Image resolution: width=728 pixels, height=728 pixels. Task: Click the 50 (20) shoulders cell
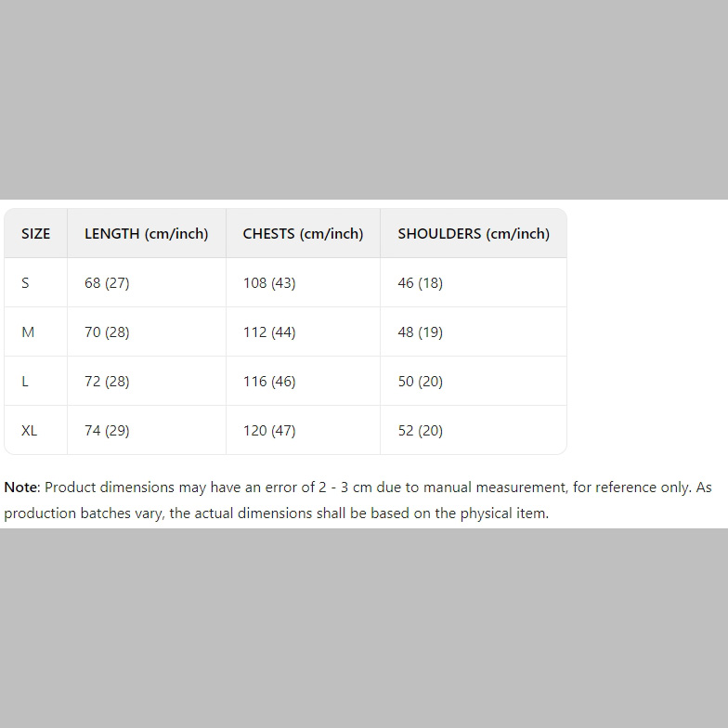pyautogui.click(x=421, y=382)
